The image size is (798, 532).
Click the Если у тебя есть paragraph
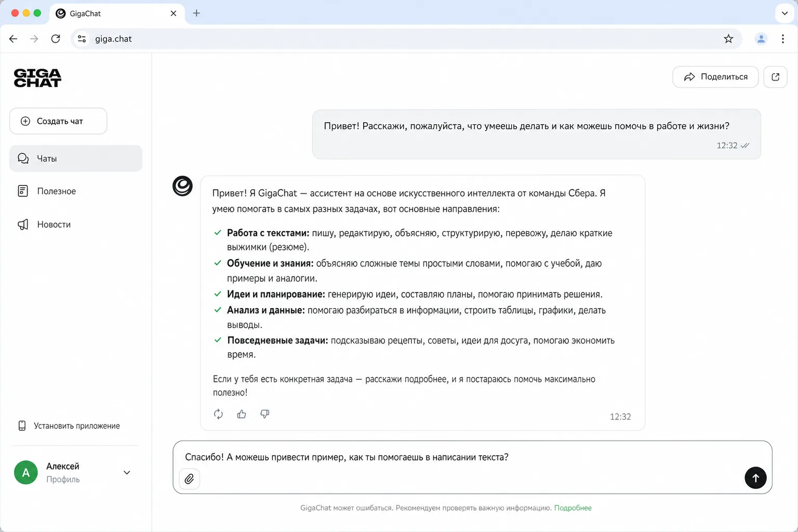click(x=404, y=386)
